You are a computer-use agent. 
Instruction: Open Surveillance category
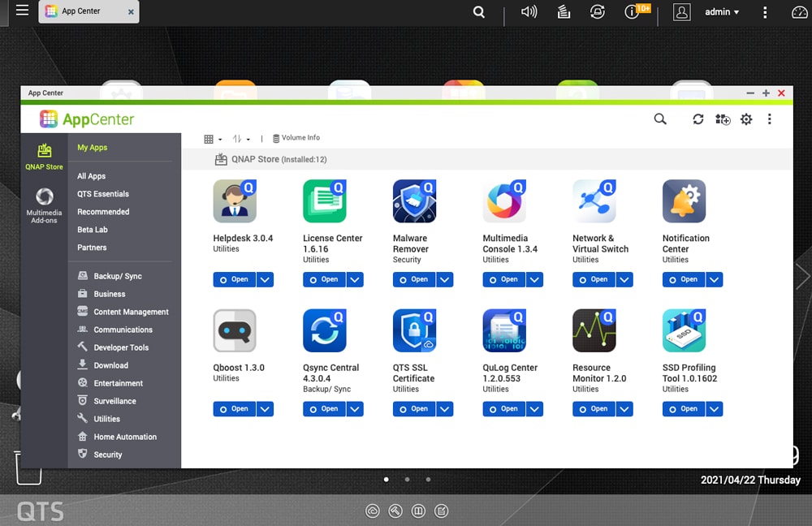[x=106, y=401]
